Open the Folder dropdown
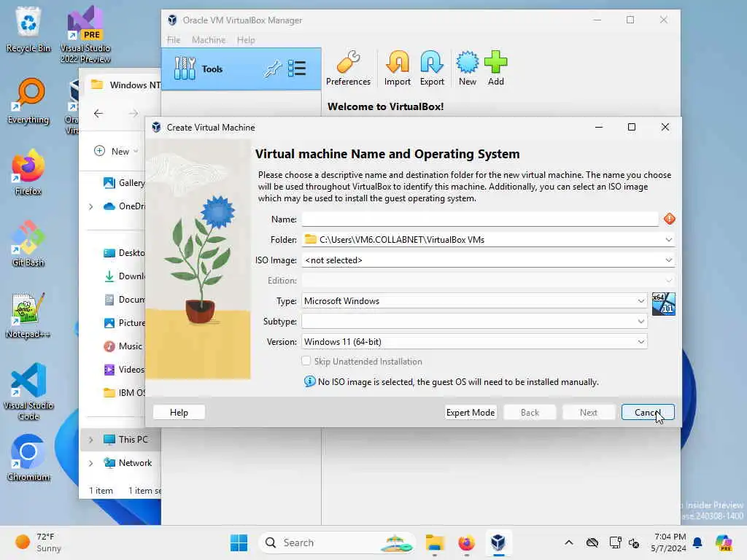747x560 pixels. 669,239
